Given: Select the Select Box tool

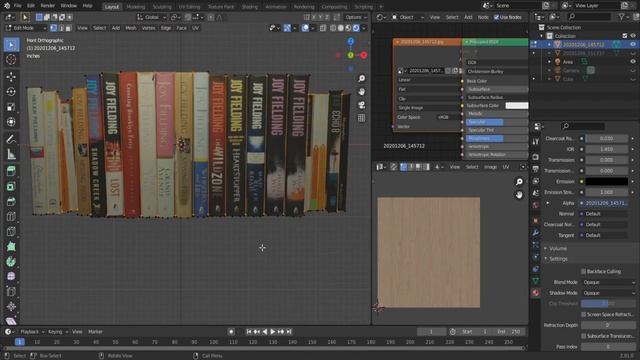Looking at the screenshot, I should (x=11, y=44).
